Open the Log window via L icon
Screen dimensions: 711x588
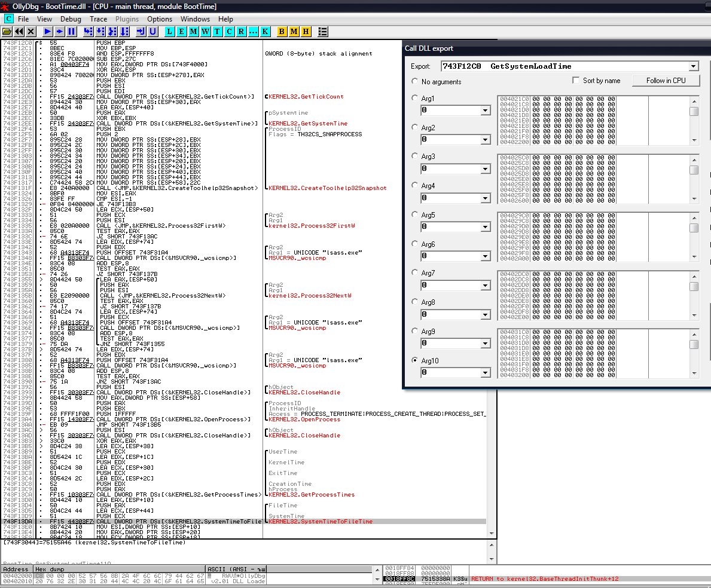(x=169, y=31)
